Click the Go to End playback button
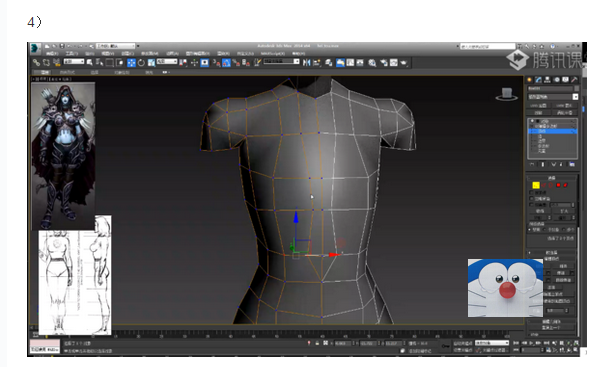Screen dimensions: 593x367 (x=546, y=343)
